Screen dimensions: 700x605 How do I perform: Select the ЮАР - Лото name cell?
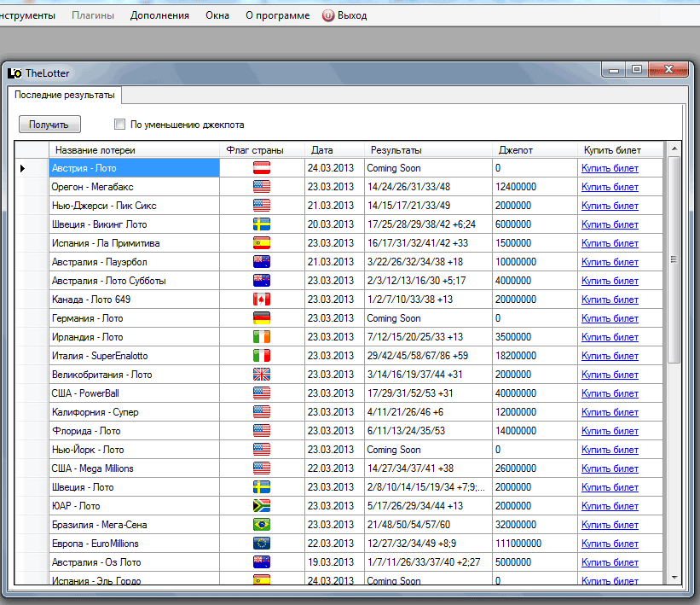tap(134, 506)
